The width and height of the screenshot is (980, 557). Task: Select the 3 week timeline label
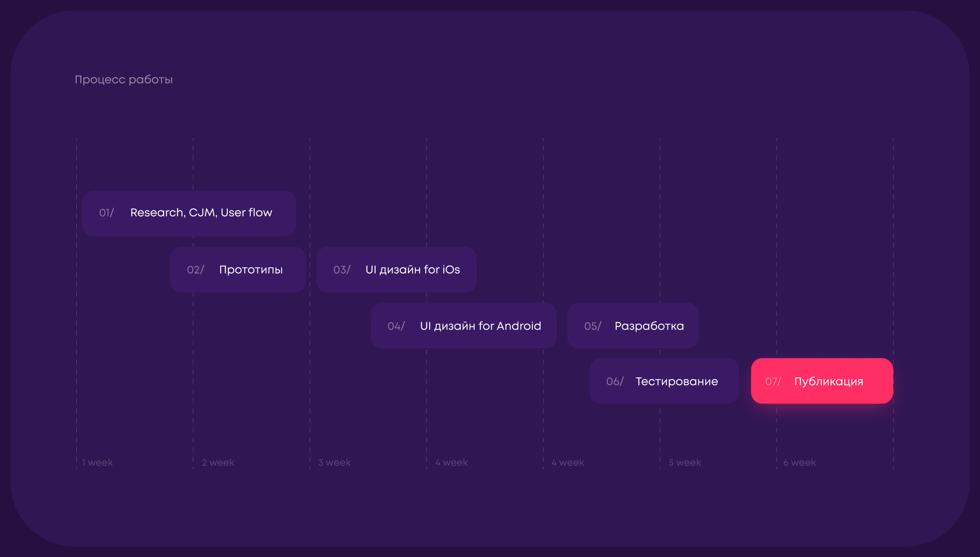coord(334,462)
